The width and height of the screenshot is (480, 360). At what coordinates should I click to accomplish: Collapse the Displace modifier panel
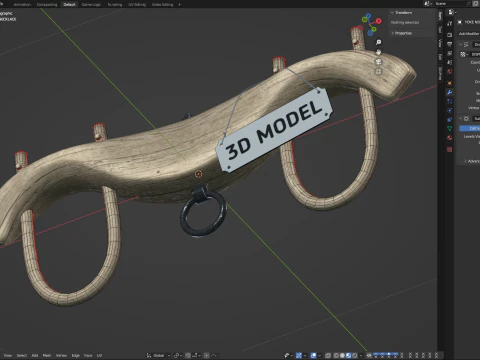click(x=460, y=44)
